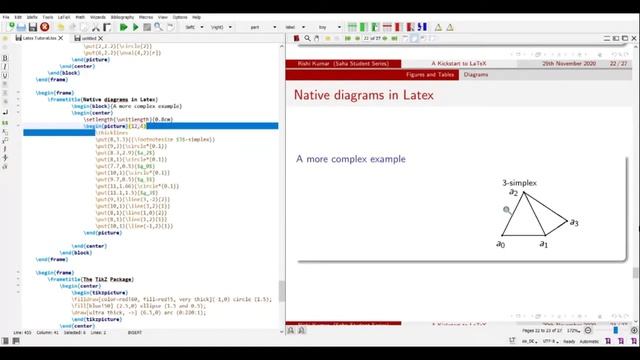640x360 pixels.
Task: Open the Math menu
Action: (x=80, y=17)
